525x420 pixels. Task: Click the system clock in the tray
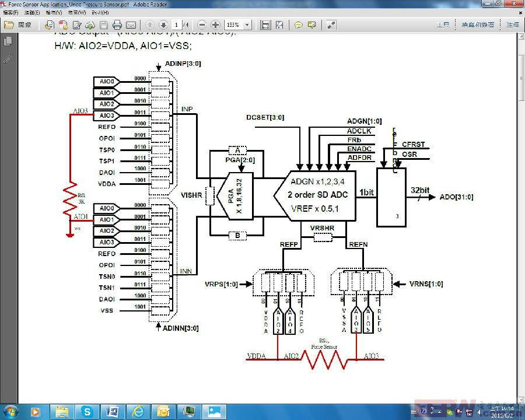(502, 412)
